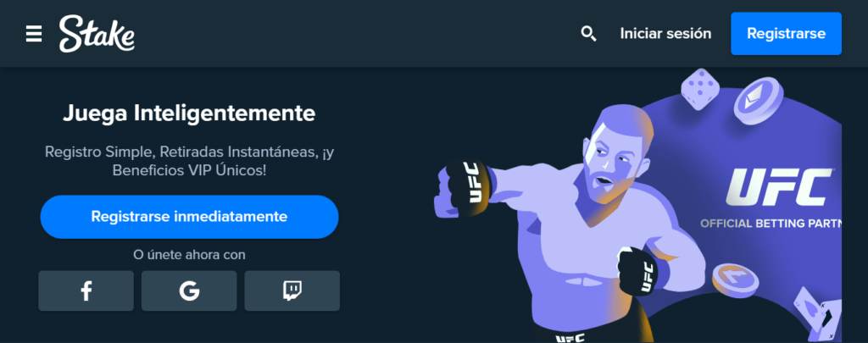
Task: Click the O únete ahora con text
Action: [189, 254]
